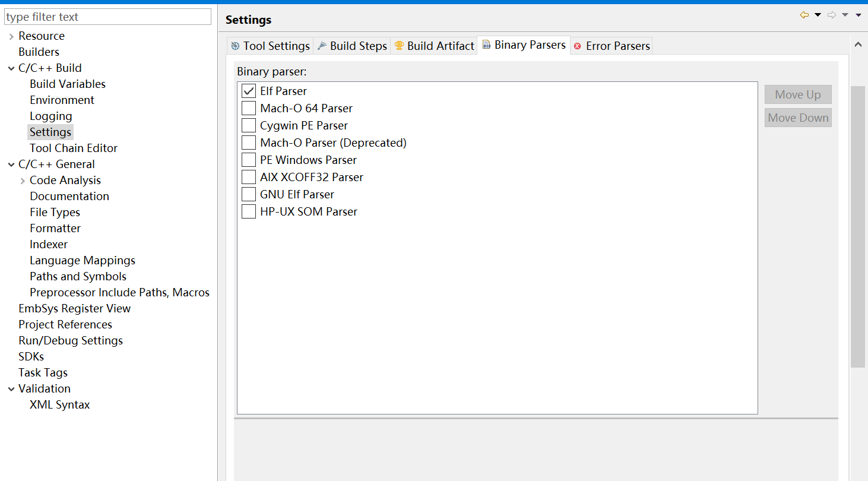Enable the Mach-O 64 Parser checkbox

point(249,108)
